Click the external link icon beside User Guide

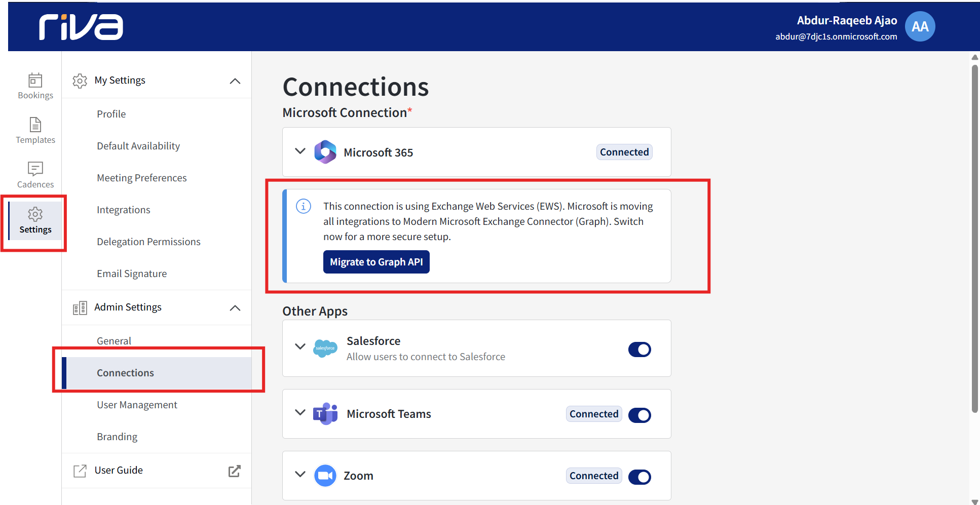[x=235, y=471]
